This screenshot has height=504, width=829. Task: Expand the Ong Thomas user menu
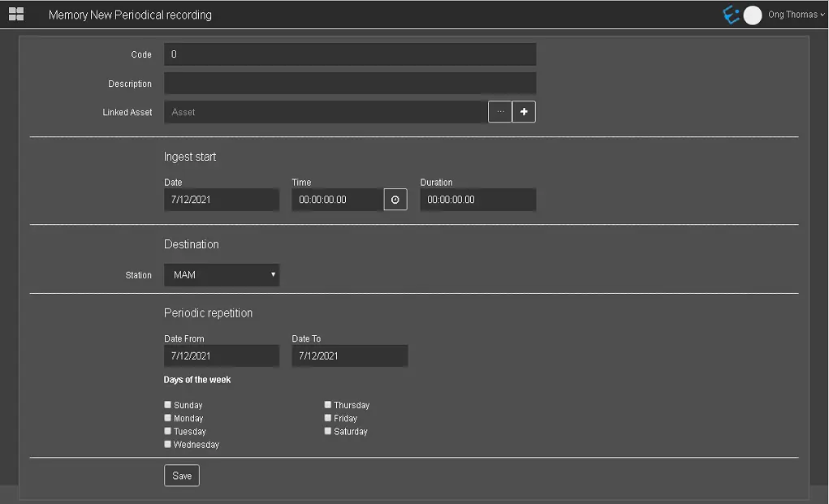[796, 15]
